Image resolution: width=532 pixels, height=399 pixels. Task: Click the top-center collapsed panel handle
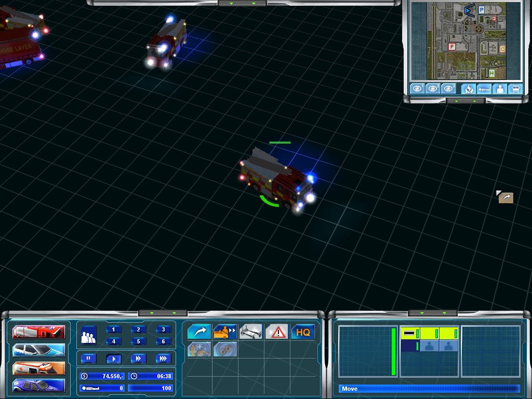click(x=242, y=3)
